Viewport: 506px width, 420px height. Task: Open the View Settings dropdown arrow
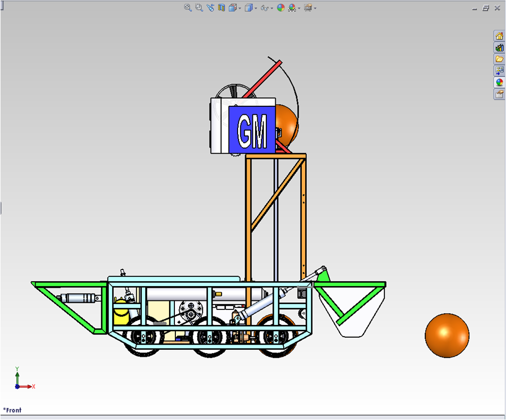tap(315, 8)
